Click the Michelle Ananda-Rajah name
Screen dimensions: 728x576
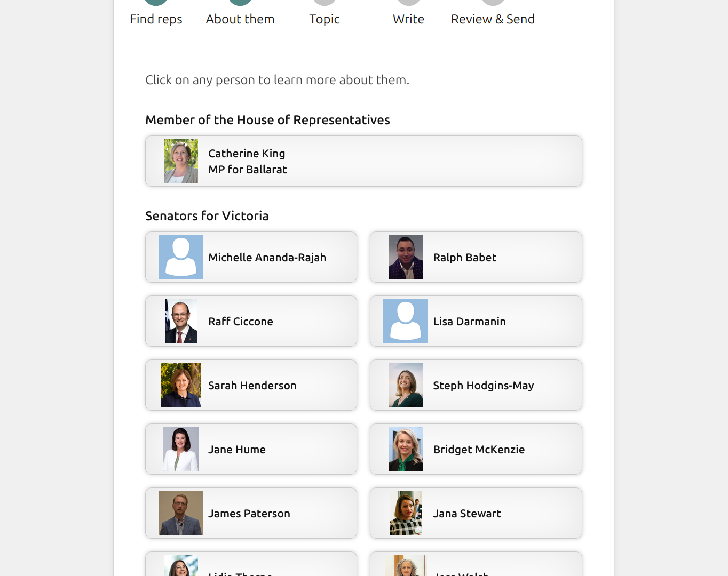coord(267,258)
